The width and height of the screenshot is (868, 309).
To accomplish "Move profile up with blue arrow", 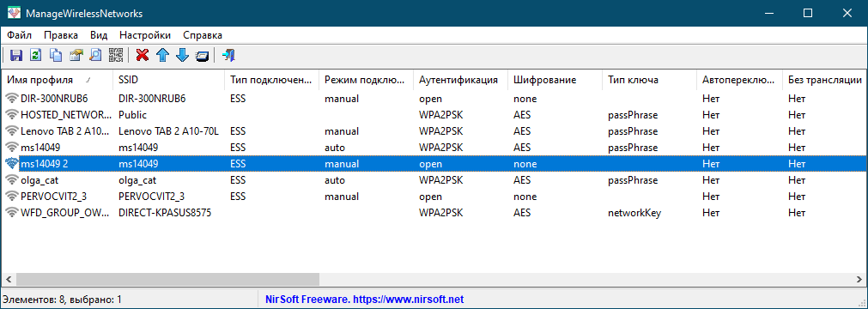I will coord(162,55).
